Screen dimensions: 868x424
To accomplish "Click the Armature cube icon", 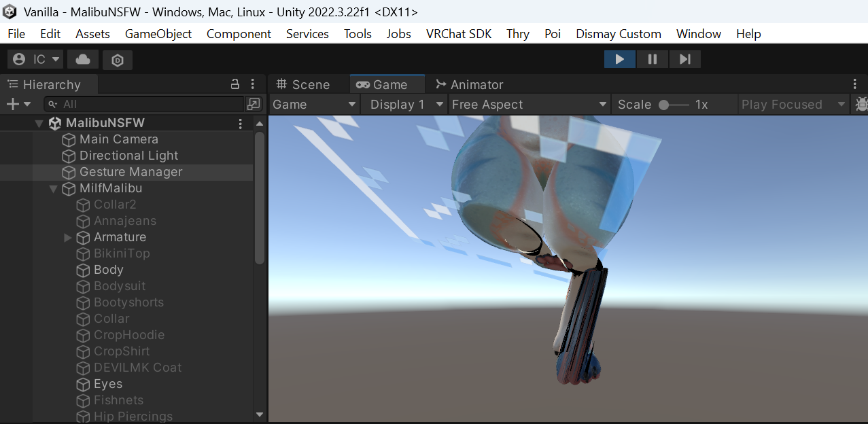I will click(83, 237).
